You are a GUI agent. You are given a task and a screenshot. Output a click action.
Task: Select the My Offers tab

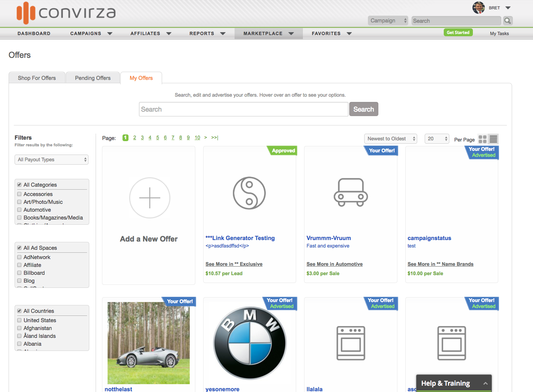click(141, 78)
